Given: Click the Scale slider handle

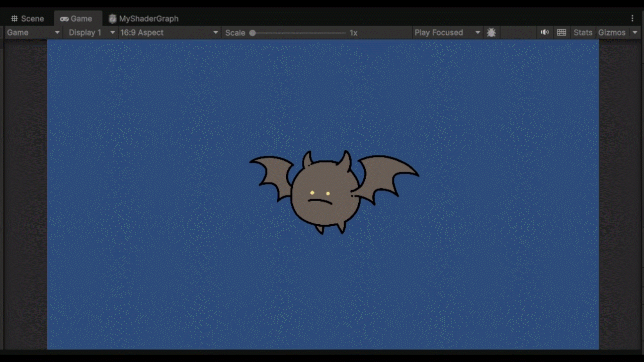Looking at the screenshot, I should (x=253, y=33).
